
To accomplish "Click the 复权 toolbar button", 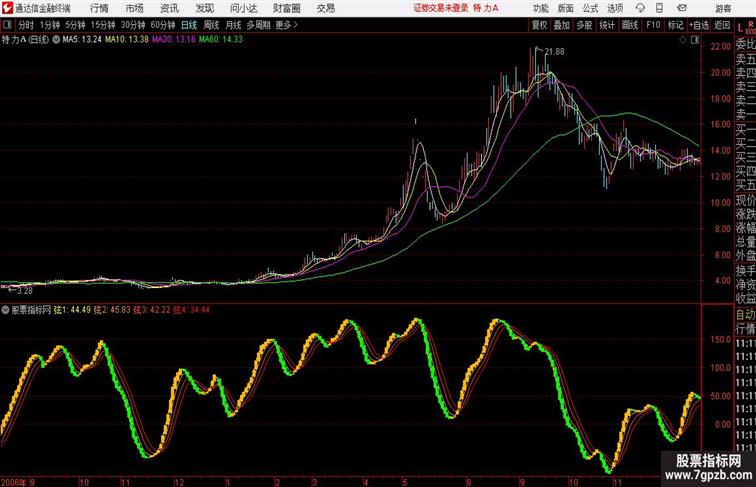I will (539, 25).
